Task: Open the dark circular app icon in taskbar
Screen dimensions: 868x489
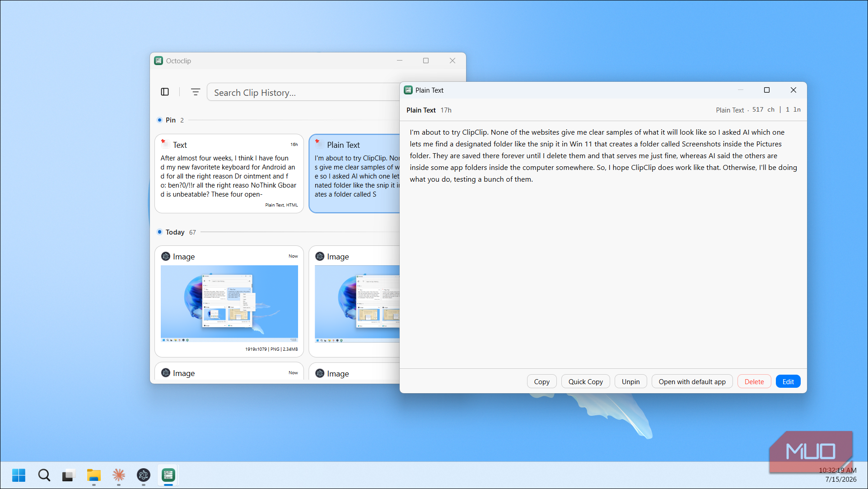Action: tap(143, 475)
